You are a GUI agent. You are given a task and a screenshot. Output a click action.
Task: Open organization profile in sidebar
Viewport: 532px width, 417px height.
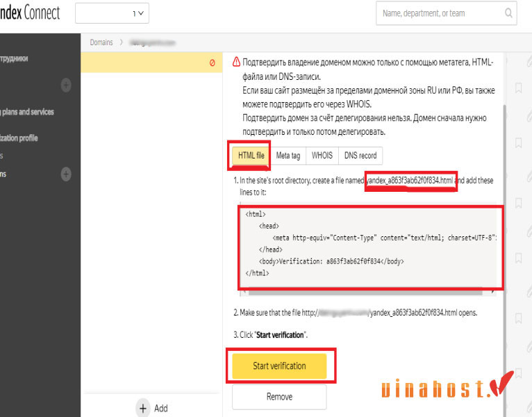(19, 138)
